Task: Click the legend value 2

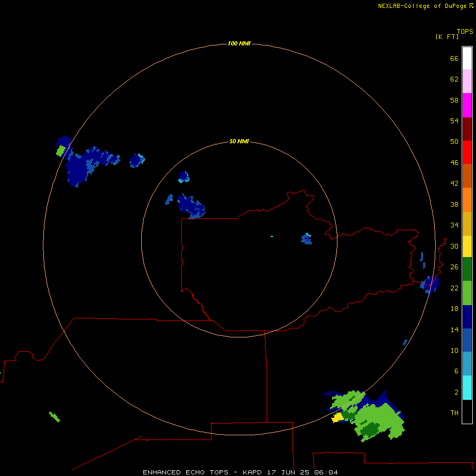Action: coord(456,392)
